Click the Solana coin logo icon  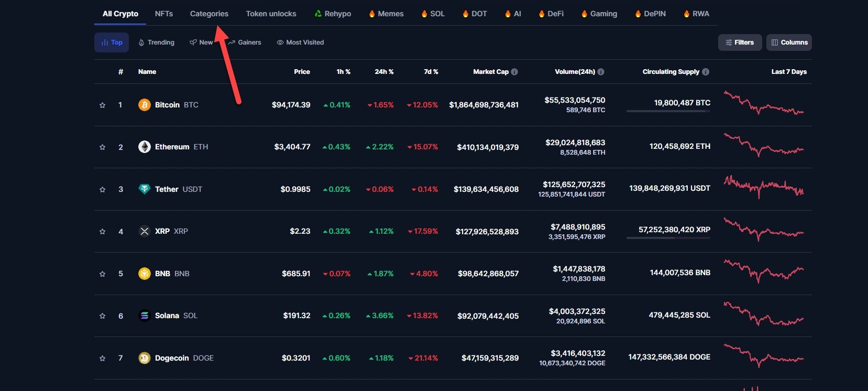(144, 316)
